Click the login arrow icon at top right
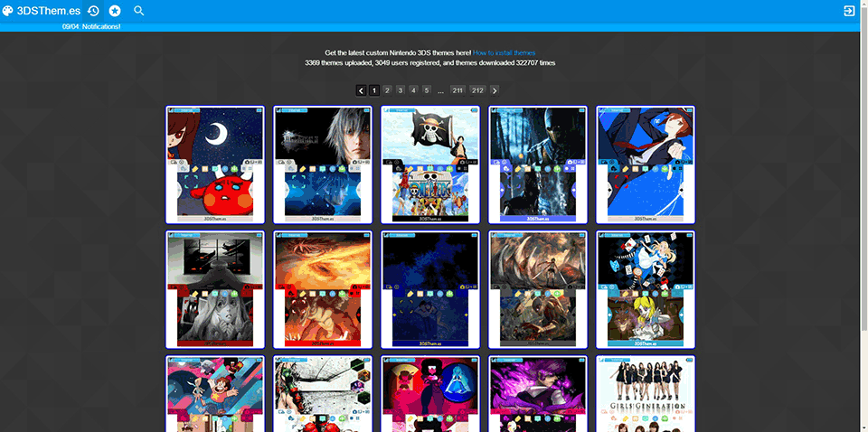Image resolution: width=868 pixels, height=432 pixels. tap(849, 11)
